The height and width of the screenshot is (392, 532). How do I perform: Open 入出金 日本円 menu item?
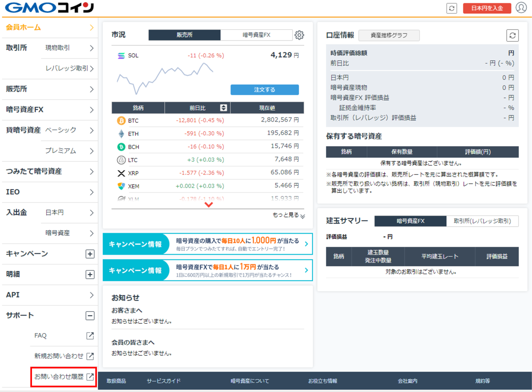tap(69, 213)
